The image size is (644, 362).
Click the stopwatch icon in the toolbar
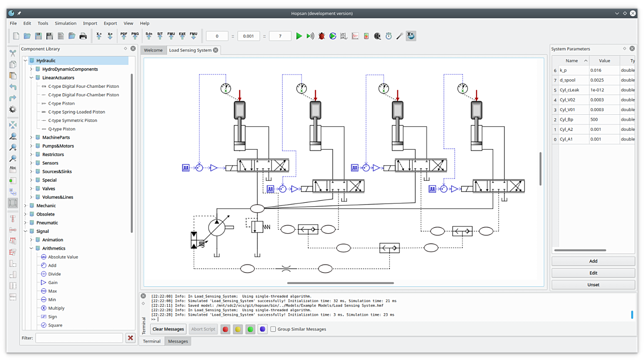point(388,36)
